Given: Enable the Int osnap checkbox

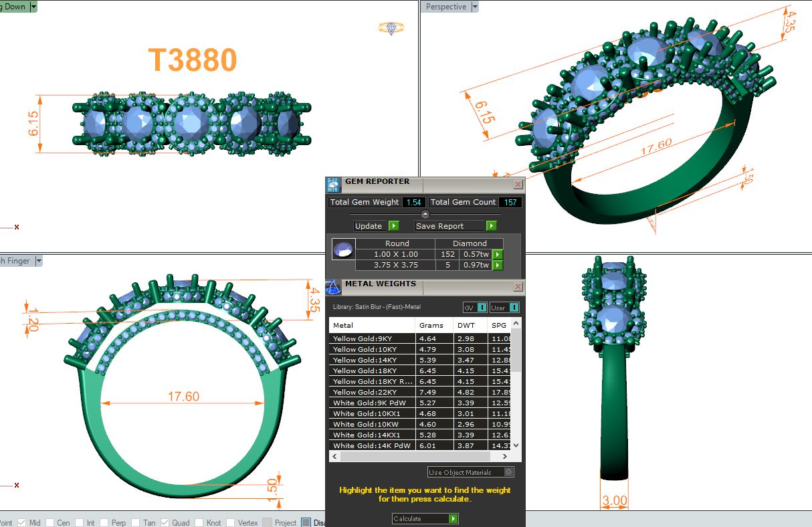Looking at the screenshot, I should pos(80,523).
